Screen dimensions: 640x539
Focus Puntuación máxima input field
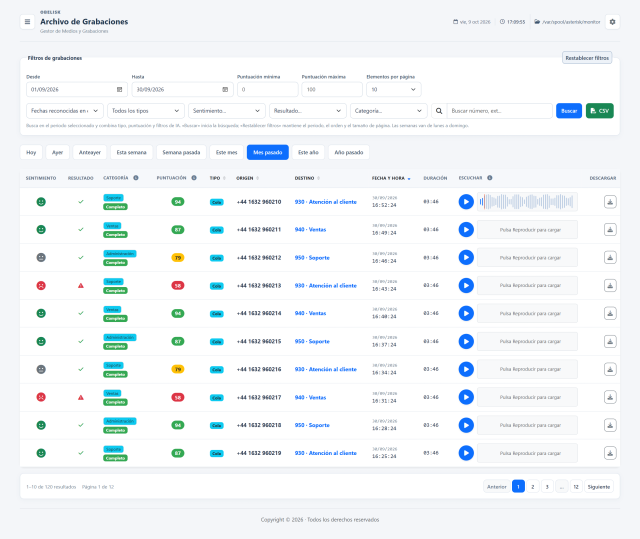332,89
